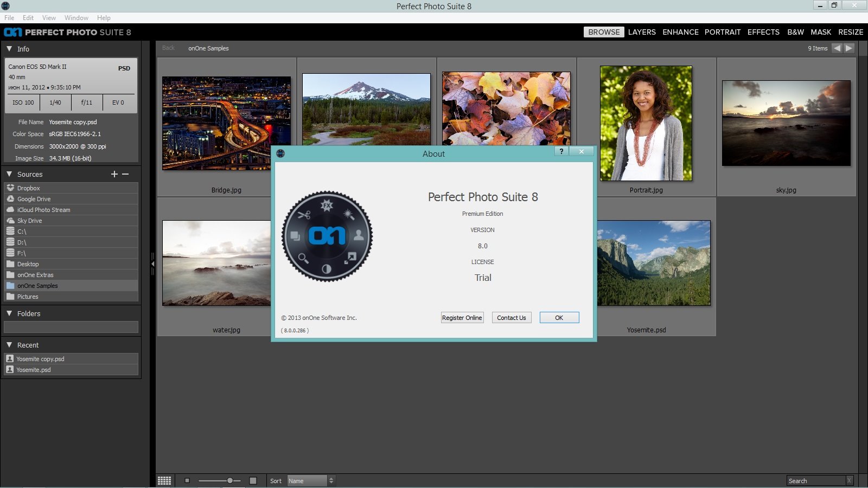Open the File menu
This screenshot has width=868, height=488.
point(9,18)
